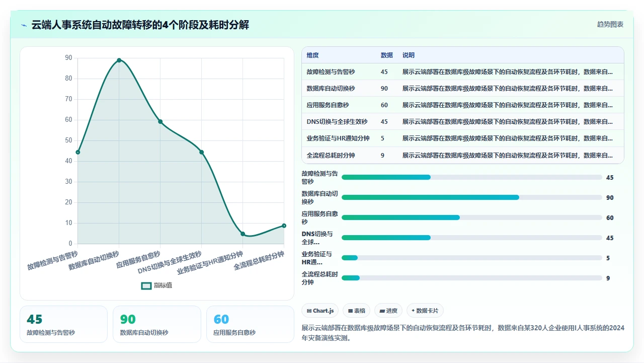
Task: Select table row 应用服务自愈秒
Action: [x=463, y=105]
